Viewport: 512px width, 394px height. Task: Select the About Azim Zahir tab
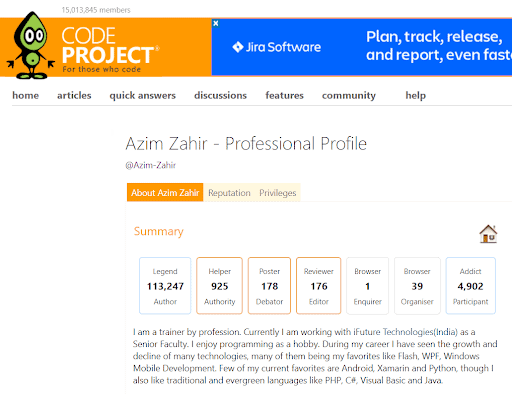(x=165, y=192)
